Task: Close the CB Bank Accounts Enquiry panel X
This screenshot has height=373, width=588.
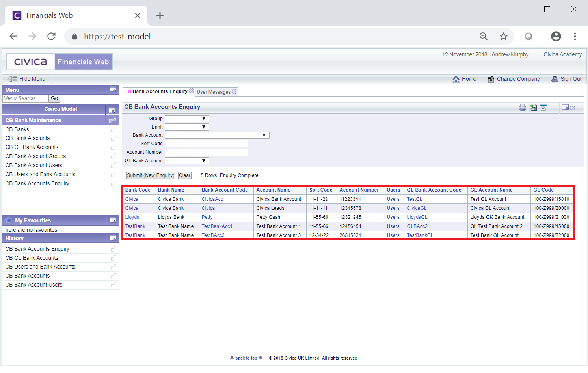Action: (573, 108)
